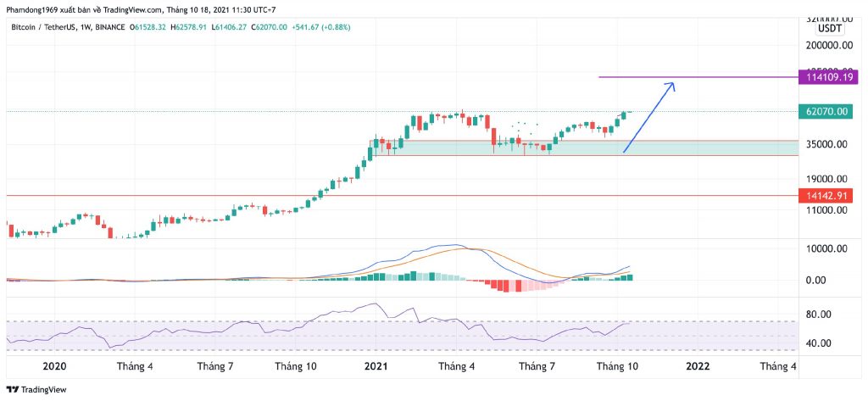Click the 80.00 RSI scale label
Viewport: 868px width, 401px height.
(821, 315)
